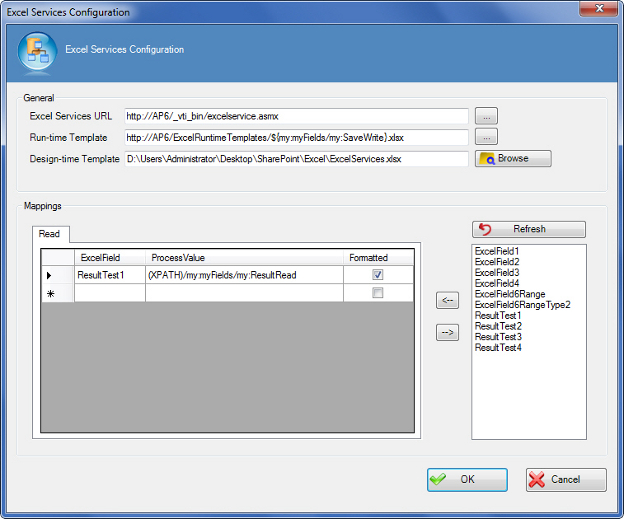Image resolution: width=624 pixels, height=519 pixels.
Task: Uncheck Formatted checkbox for ResultTest1 row
Action: click(x=377, y=275)
